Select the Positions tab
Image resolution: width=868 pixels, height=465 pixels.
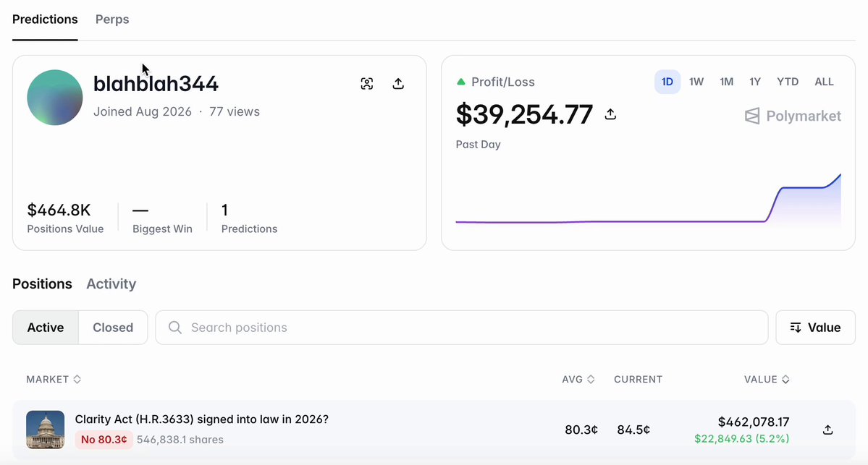(x=42, y=283)
